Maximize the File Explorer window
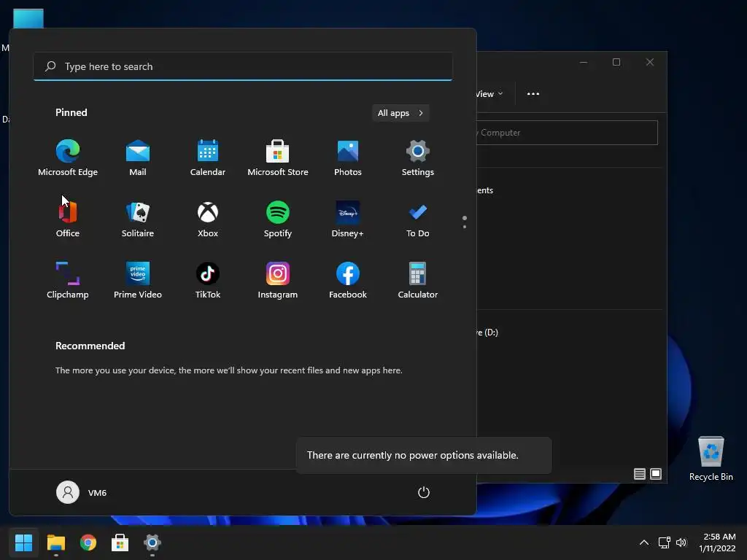This screenshot has width=747, height=560. tap(616, 63)
